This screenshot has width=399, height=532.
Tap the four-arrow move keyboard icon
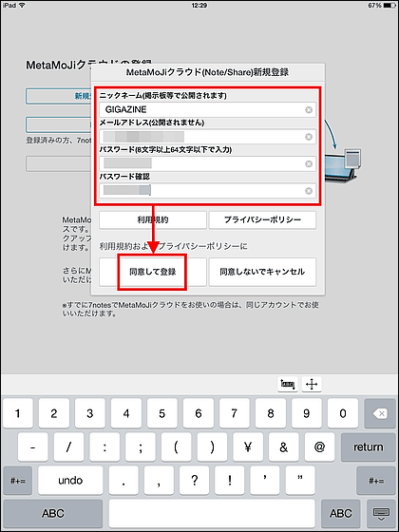[x=312, y=385]
